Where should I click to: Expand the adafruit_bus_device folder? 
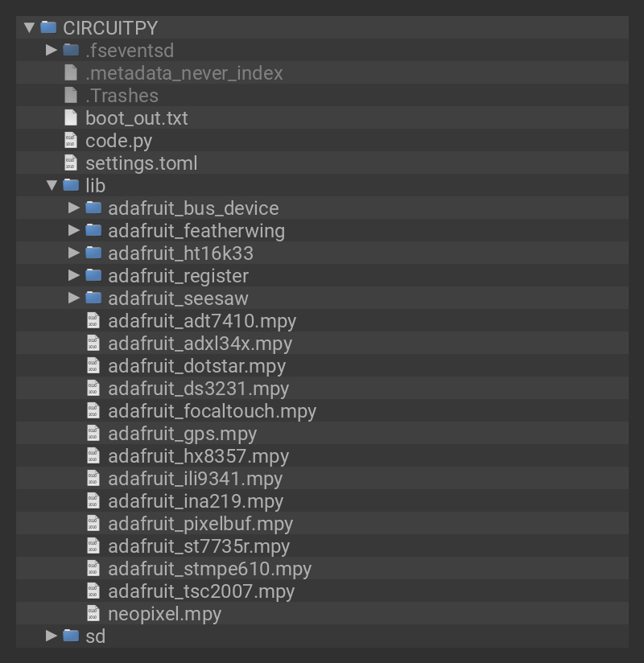75,208
